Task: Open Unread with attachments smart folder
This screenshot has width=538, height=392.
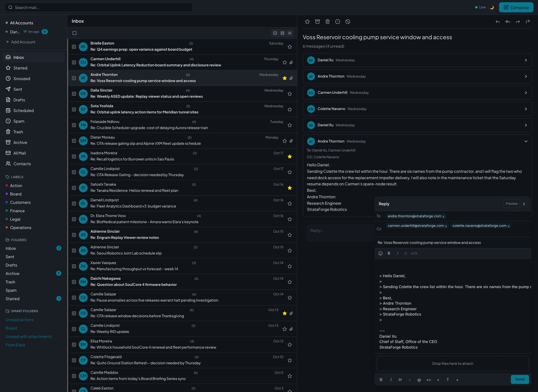Action: pyautogui.click(x=29, y=337)
